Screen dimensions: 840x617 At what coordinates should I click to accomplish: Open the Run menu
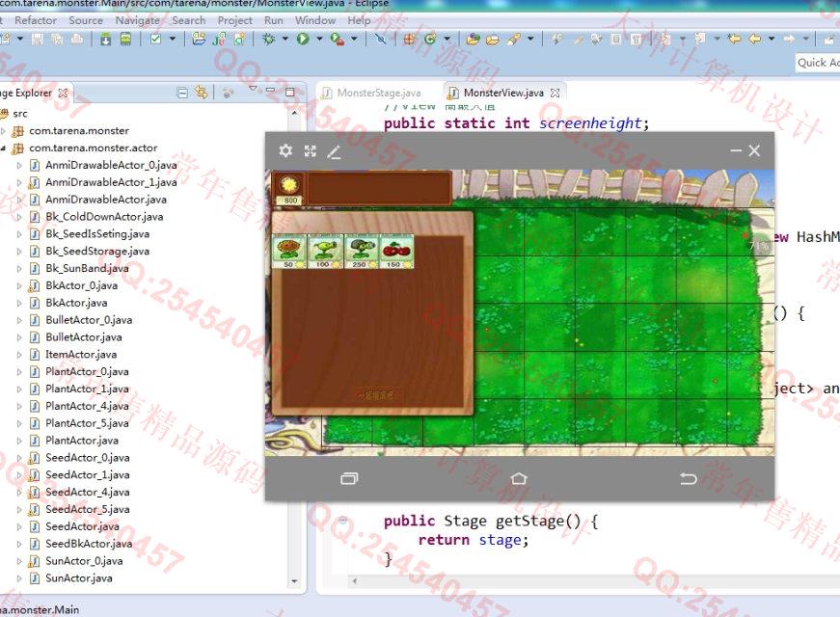pyautogui.click(x=273, y=20)
